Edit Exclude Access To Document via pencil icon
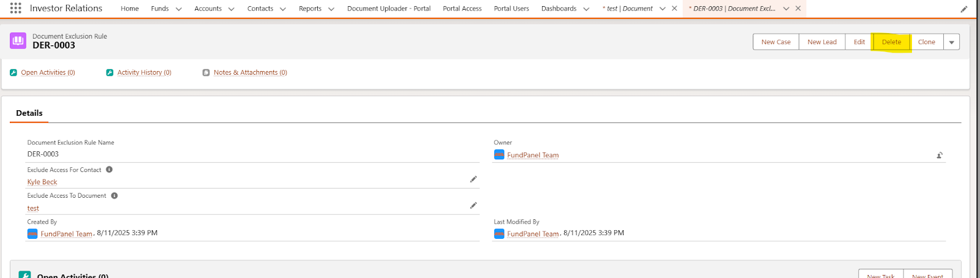Viewport: 980px width, 278px height. [473, 206]
